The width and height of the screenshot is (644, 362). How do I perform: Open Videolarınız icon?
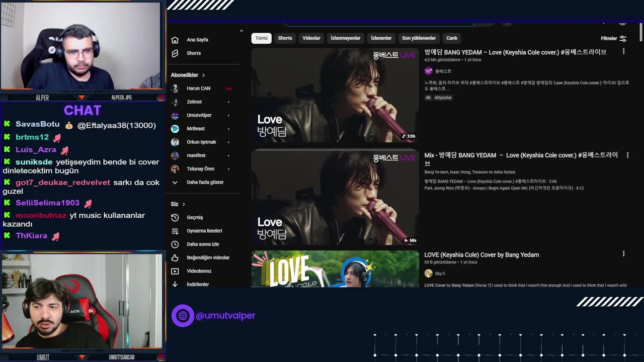[x=175, y=271]
